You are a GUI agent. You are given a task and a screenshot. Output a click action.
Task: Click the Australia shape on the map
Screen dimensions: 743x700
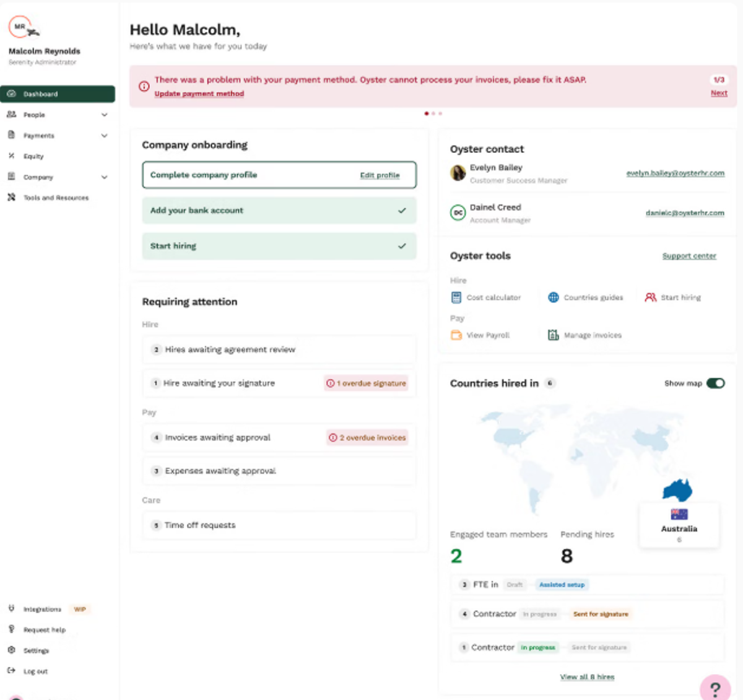tap(677, 489)
